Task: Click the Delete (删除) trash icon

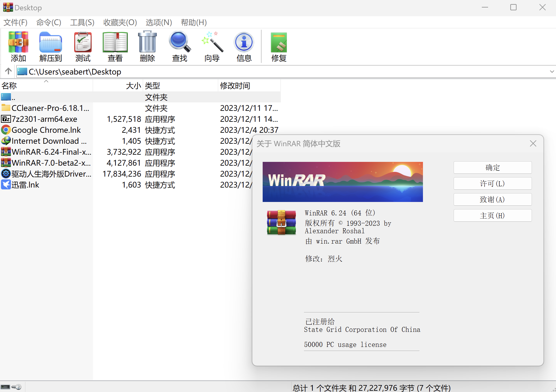Action: 147,42
